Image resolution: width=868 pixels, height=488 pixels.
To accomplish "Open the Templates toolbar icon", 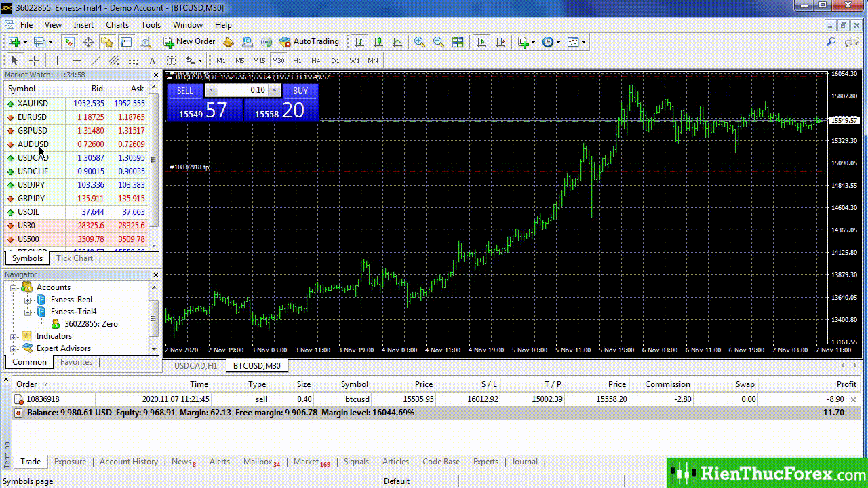I will [x=573, y=42].
